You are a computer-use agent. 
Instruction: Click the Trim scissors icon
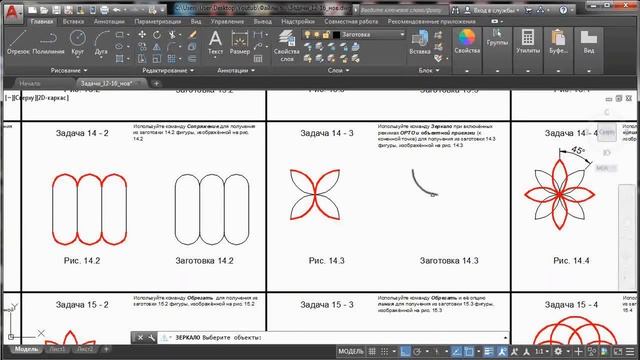(x=173, y=35)
